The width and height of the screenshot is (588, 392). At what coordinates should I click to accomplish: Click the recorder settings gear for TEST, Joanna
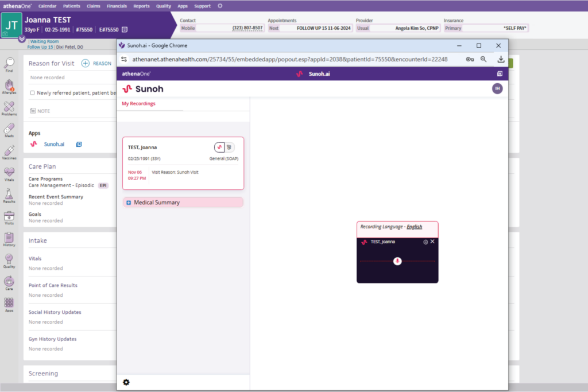[x=425, y=242]
